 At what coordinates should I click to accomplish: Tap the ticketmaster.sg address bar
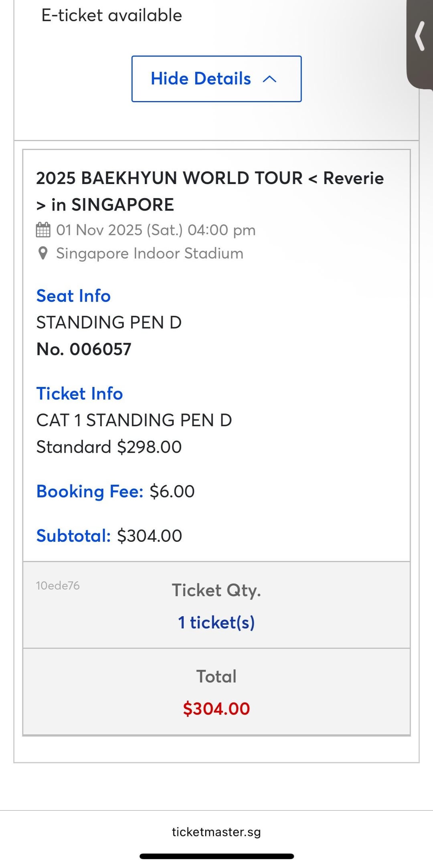216,832
